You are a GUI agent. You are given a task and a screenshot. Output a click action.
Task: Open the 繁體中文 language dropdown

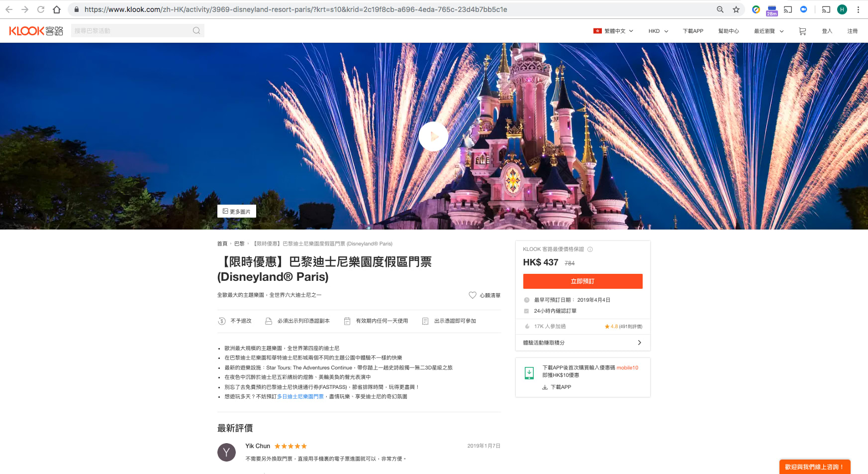point(613,31)
